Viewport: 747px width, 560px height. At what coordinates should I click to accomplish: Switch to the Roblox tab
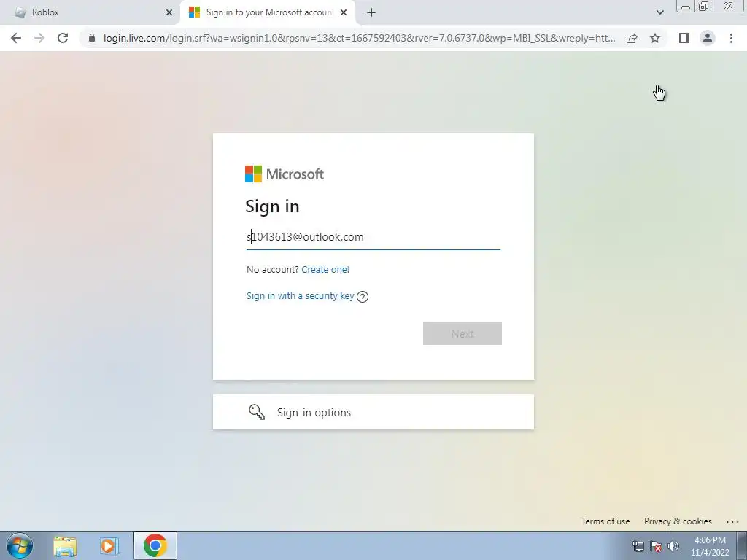pos(90,12)
